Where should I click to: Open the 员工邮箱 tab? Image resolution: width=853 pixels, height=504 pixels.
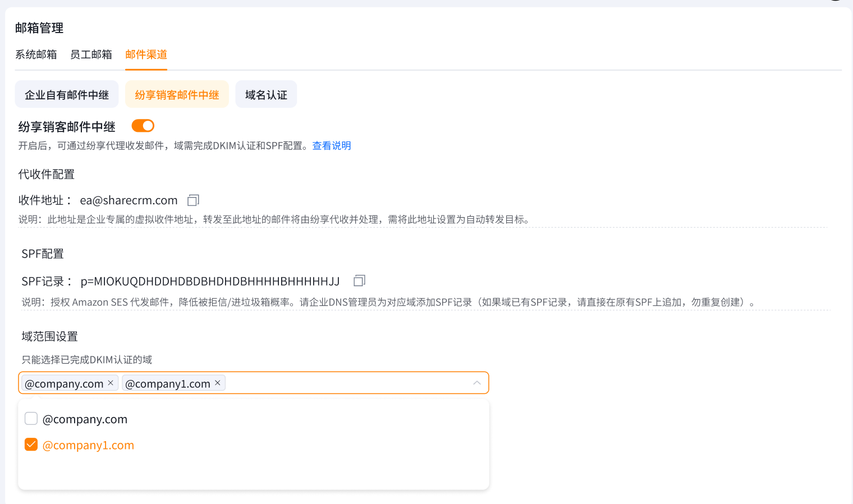[x=91, y=54]
